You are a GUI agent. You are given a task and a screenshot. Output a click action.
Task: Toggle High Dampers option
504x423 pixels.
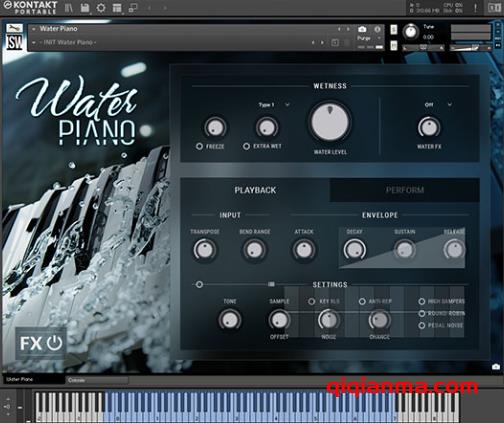point(422,301)
